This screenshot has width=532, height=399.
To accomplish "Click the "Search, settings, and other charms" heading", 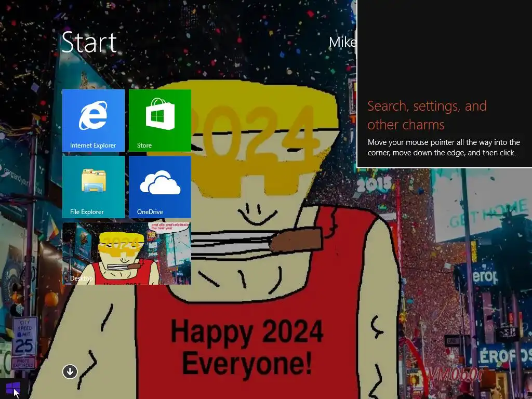I will coord(427,115).
